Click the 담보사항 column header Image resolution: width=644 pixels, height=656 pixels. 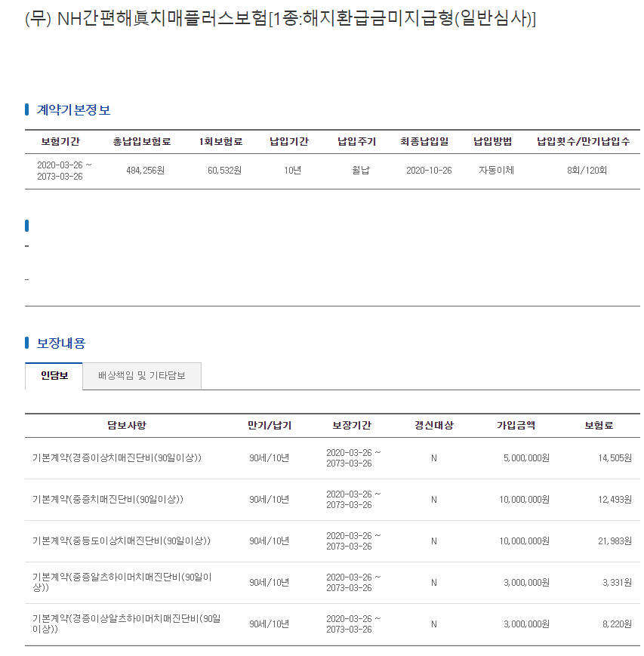(x=127, y=426)
